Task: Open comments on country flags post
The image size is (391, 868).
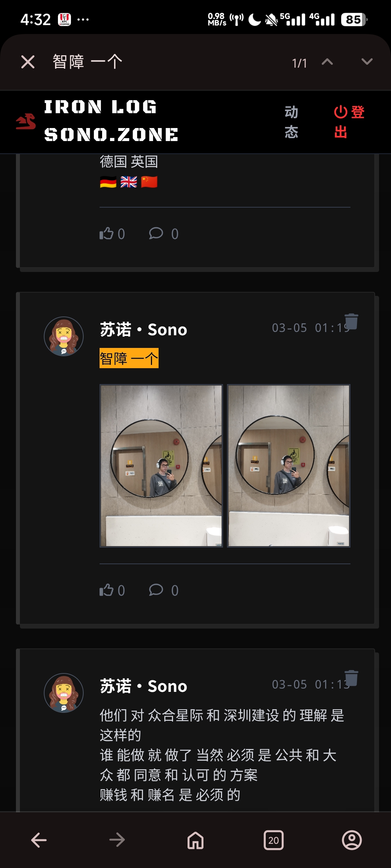Action: click(164, 234)
